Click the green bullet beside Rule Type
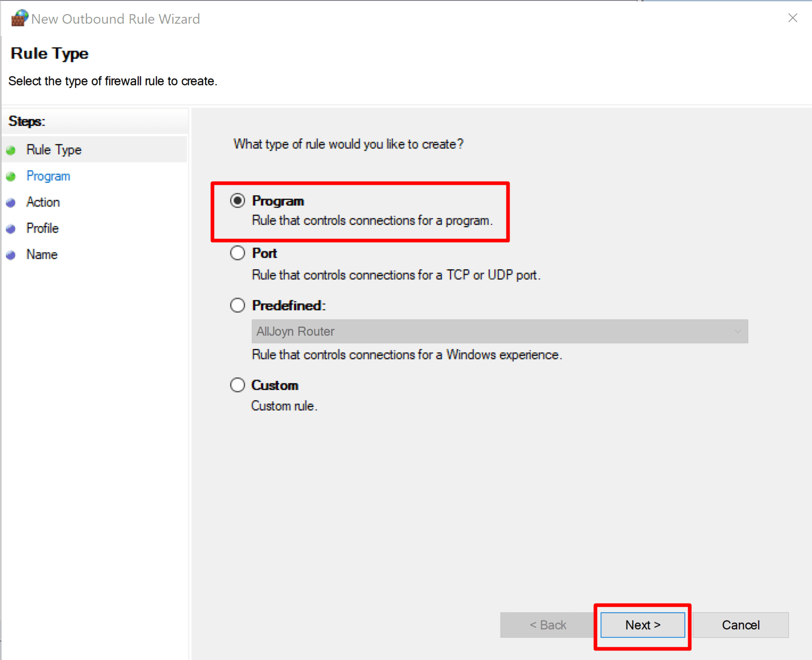The image size is (812, 660). point(10,150)
